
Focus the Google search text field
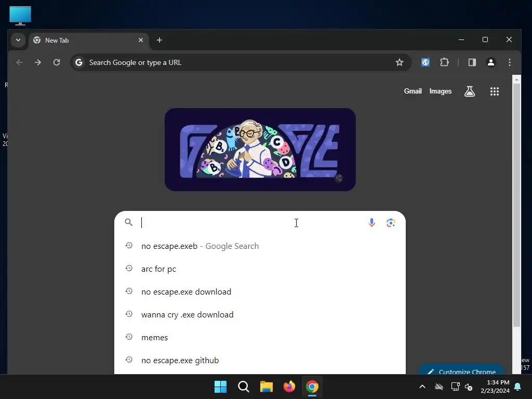(251, 222)
